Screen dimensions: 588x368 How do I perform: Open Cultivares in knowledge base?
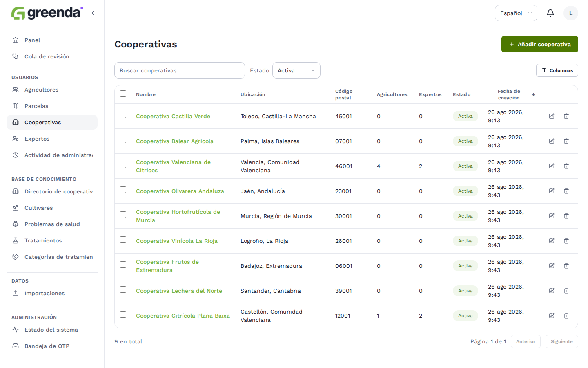[x=52, y=208]
